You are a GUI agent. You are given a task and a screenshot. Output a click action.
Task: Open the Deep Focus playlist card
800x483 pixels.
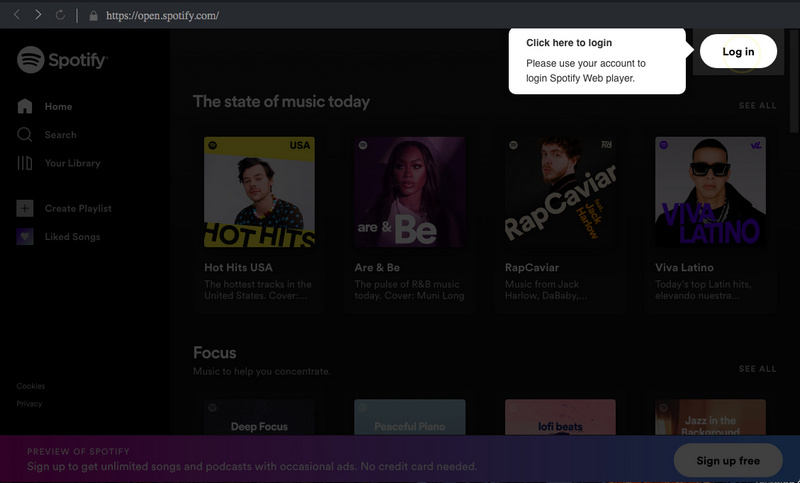(259, 417)
